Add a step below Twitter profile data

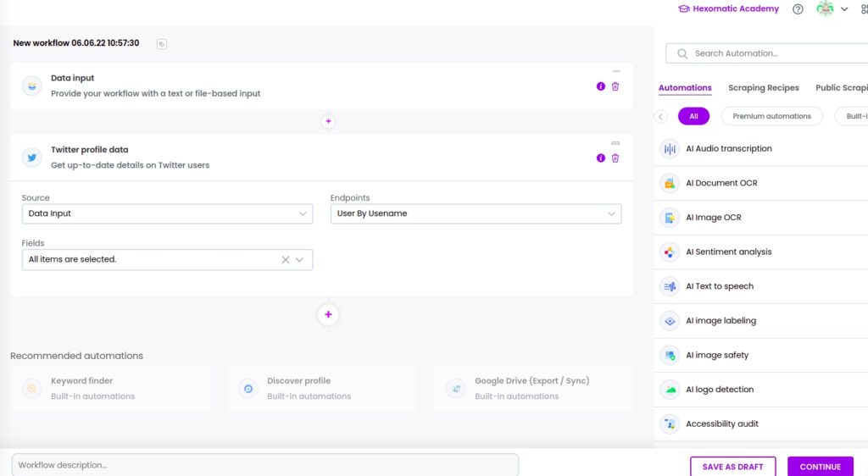pos(328,314)
